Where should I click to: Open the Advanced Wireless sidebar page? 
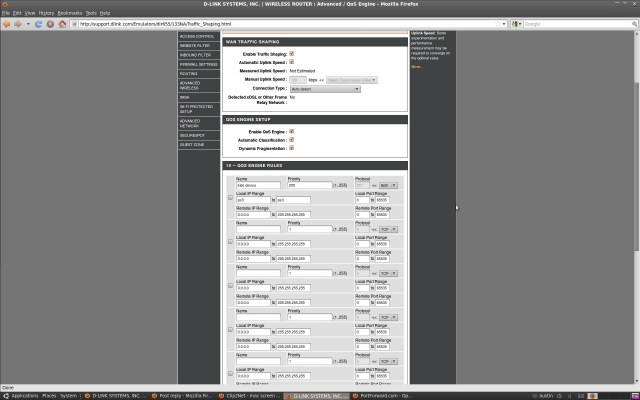[199, 85]
